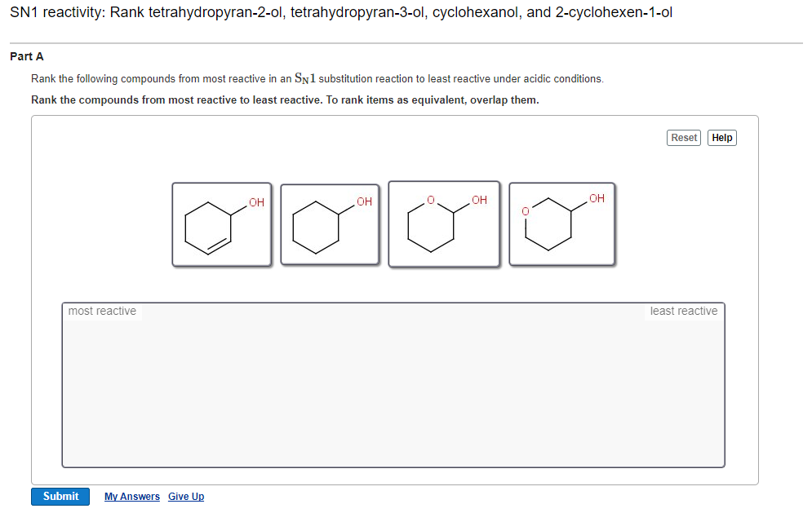Open the My Answers link
The height and width of the screenshot is (513, 812).
pos(131,496)
